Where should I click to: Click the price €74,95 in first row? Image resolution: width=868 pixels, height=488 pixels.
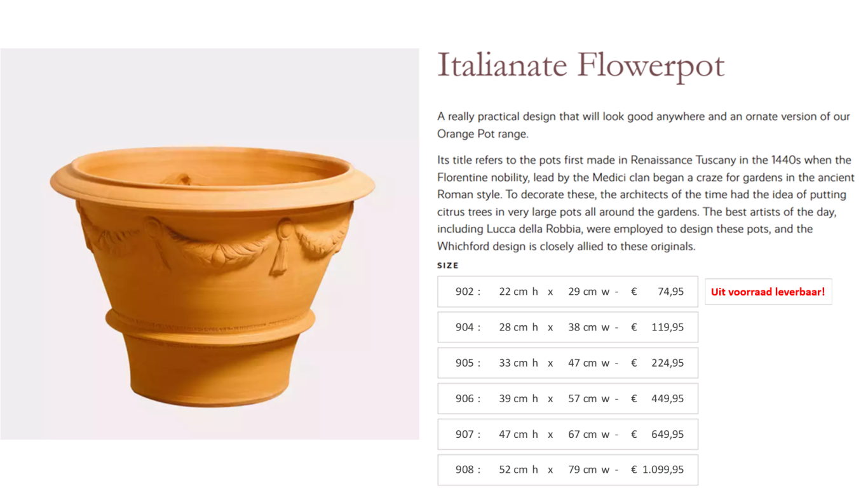(658, 292)
